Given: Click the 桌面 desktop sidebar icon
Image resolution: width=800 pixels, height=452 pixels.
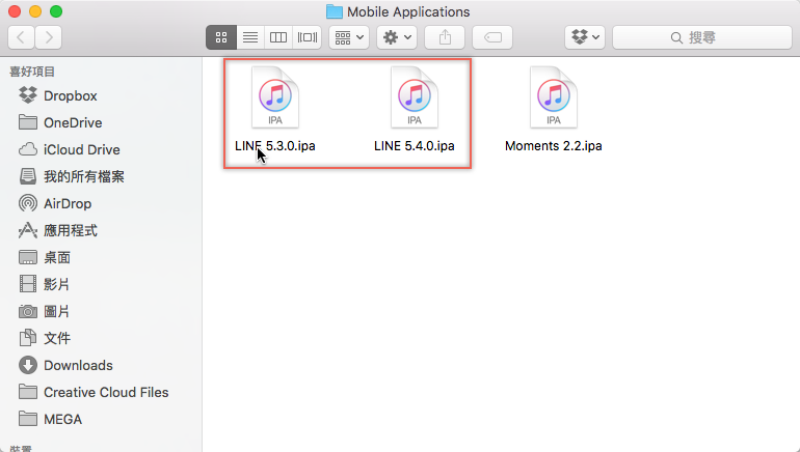Looking at the screenshot, I should [28, 258].
